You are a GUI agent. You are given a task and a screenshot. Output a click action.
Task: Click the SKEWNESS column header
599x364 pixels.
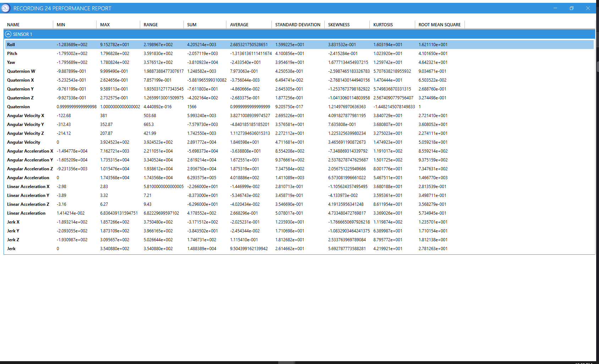point(347,25)
